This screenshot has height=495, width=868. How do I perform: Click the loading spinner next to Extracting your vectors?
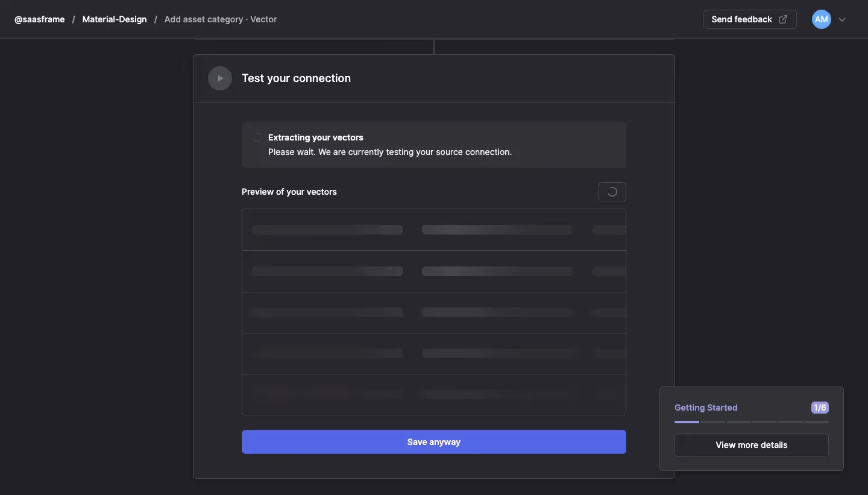257,137
